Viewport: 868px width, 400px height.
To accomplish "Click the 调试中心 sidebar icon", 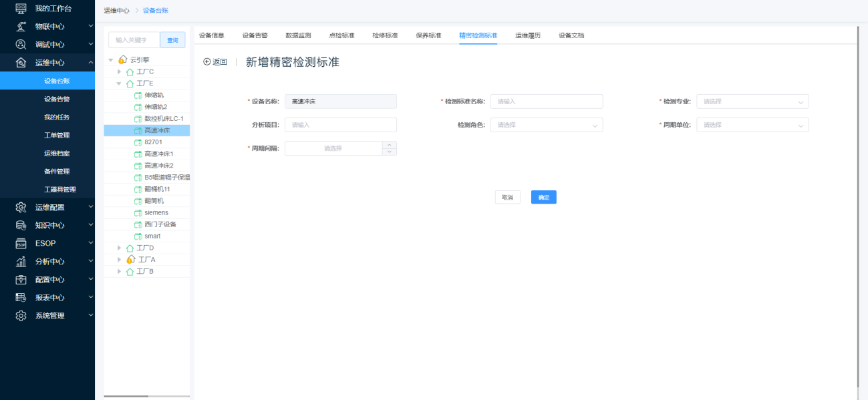I will [x=21, y=45].
